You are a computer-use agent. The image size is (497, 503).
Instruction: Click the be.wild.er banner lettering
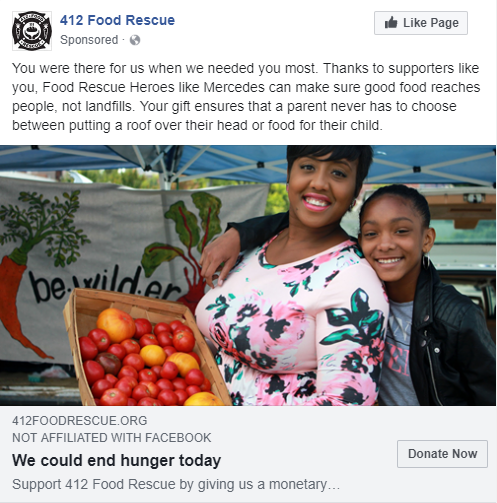pos(103,283)
